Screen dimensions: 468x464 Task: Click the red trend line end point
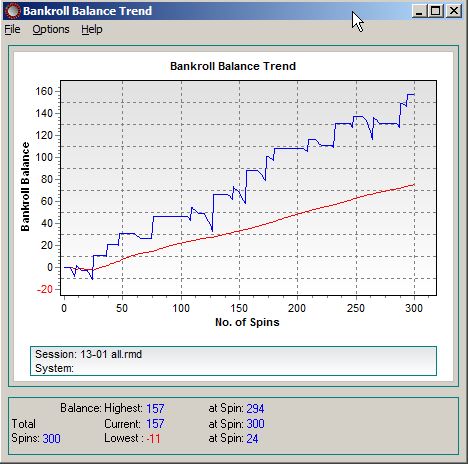(414, 185)
